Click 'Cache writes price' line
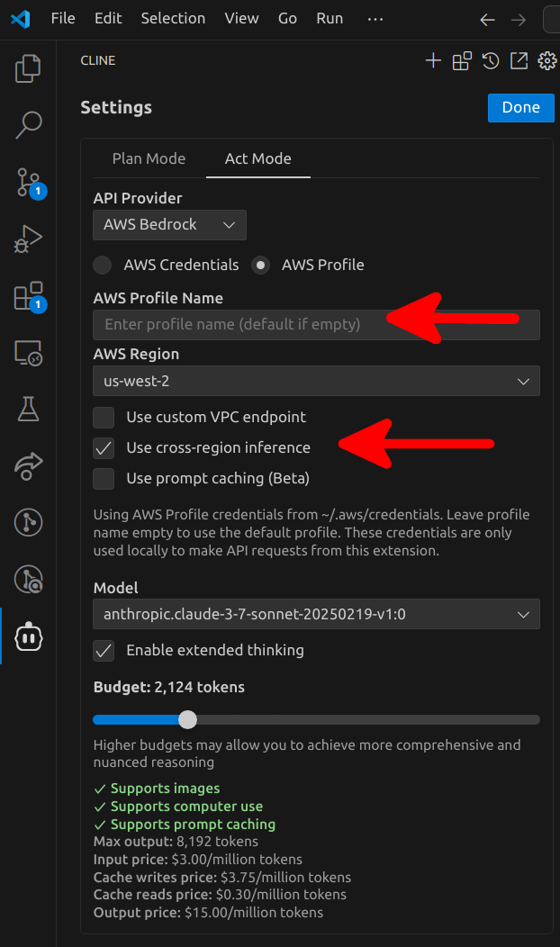Image resolution: width=560 pixels, height=947 pixels. pyautogui.click(x=222, y=878)
